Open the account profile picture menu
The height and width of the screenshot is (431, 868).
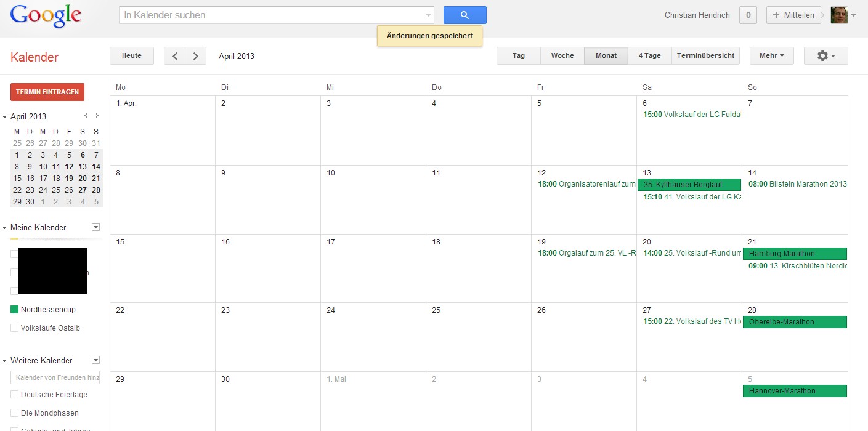[x=839, y=15]
